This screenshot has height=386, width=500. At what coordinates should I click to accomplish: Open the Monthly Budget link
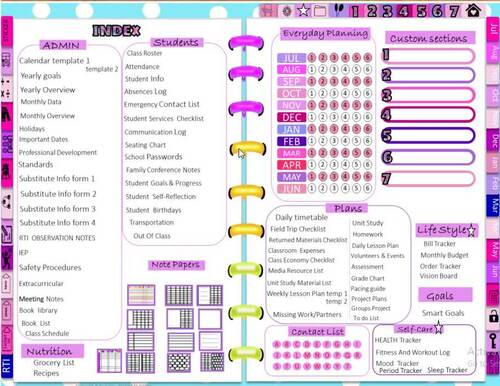444,255
